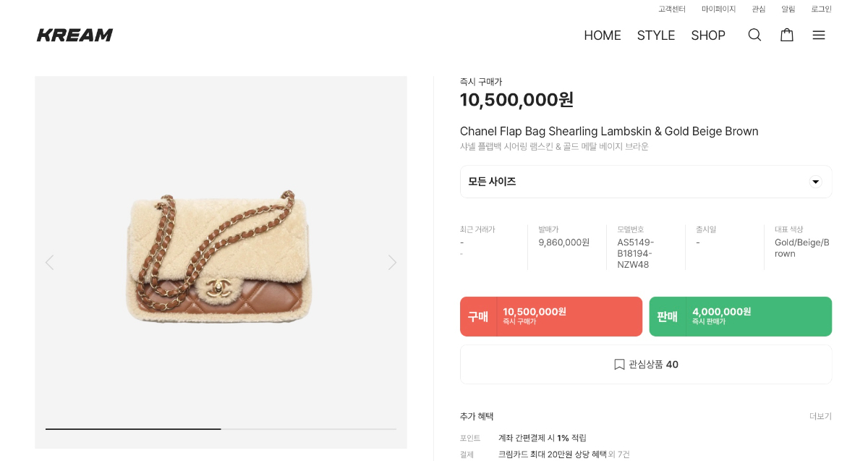Go to the HOME menu

pos(603,35)
